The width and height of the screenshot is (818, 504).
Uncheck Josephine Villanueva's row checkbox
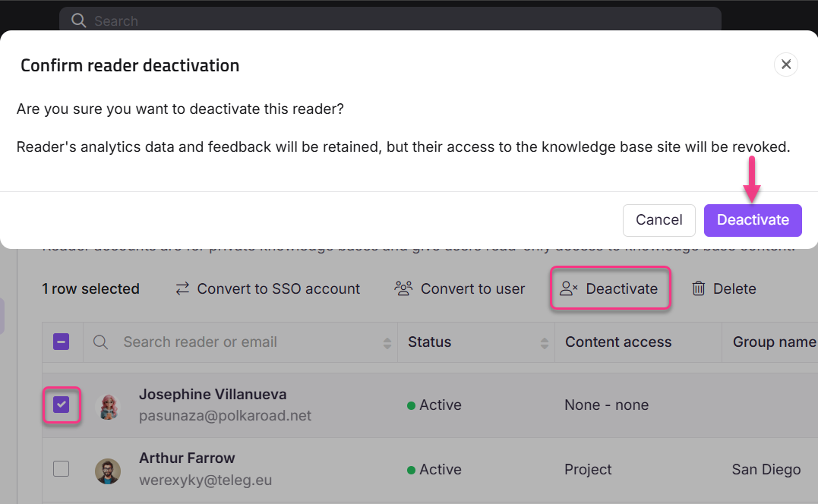[61, 405]
